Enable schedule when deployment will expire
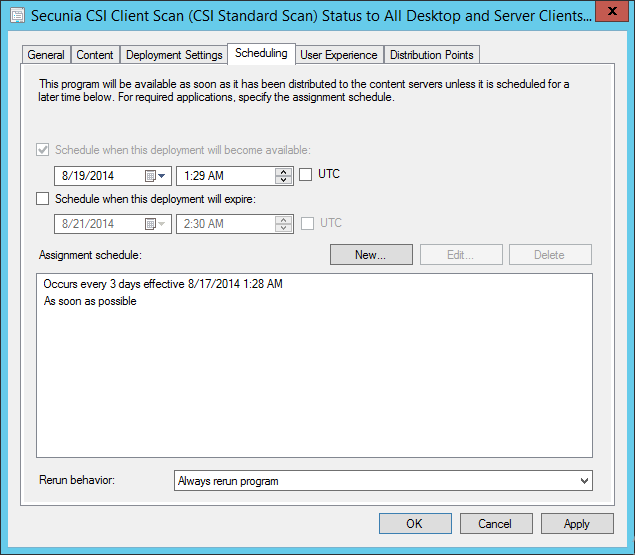635x555 pixels. click(43, 199)
